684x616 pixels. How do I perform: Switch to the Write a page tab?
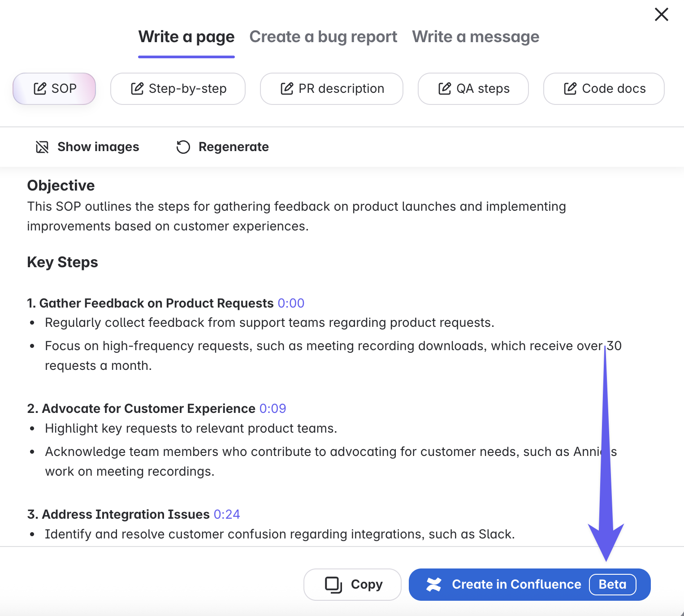coord(186,37)
